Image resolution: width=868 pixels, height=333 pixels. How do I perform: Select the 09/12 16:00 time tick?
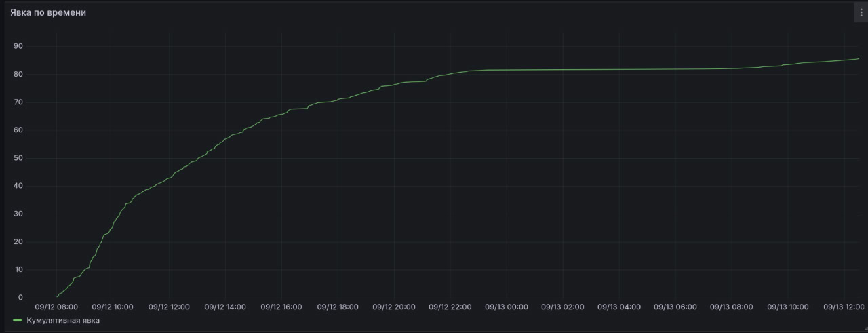pyautogui.click(x=281, y=307)
